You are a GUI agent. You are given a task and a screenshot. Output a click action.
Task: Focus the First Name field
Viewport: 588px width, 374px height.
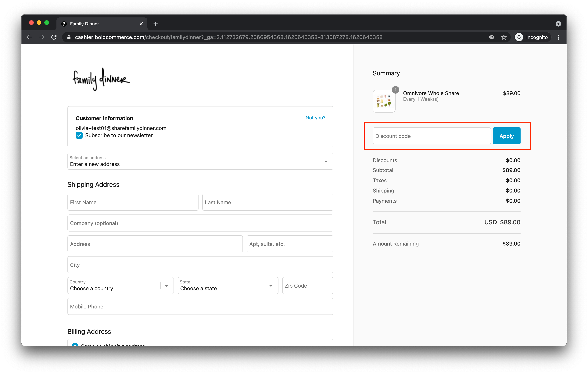(x=133, y=202)
